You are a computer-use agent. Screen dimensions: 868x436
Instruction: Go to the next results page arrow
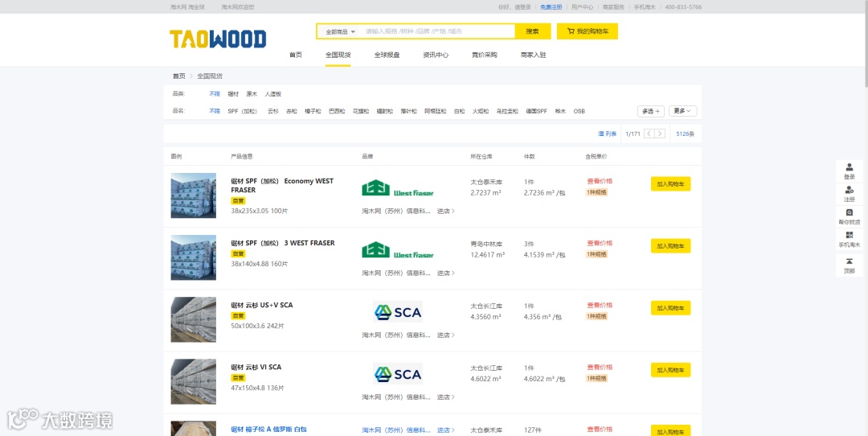[660, 134]
